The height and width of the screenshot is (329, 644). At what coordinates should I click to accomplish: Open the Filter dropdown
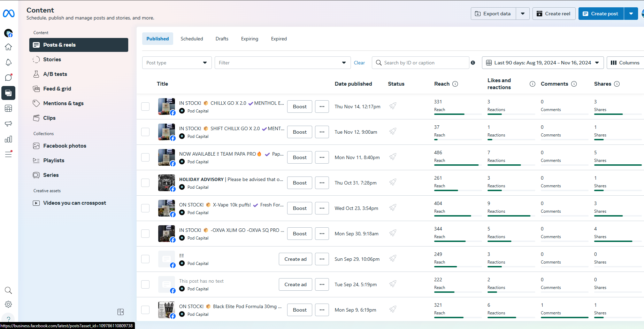coord(283,63)
